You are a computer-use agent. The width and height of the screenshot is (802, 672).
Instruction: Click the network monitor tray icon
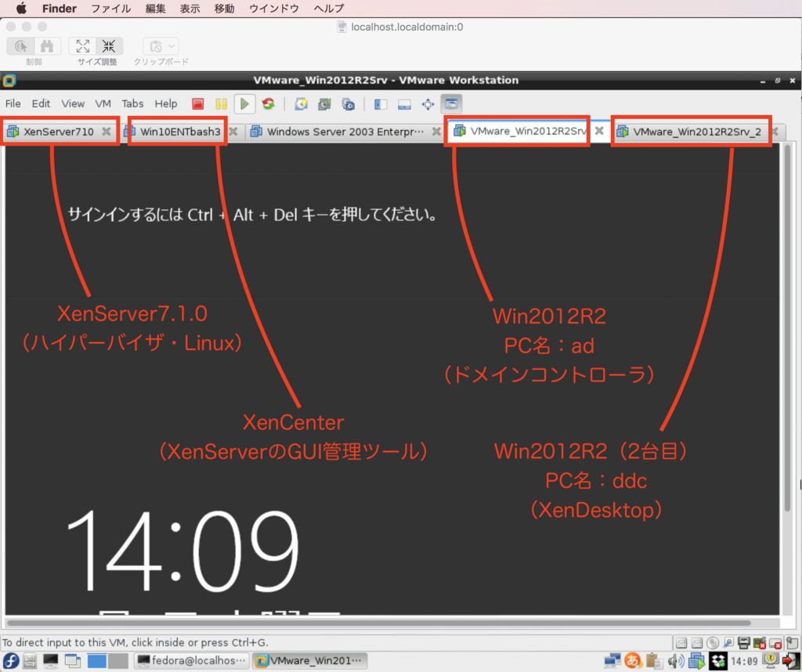[612, 661]
